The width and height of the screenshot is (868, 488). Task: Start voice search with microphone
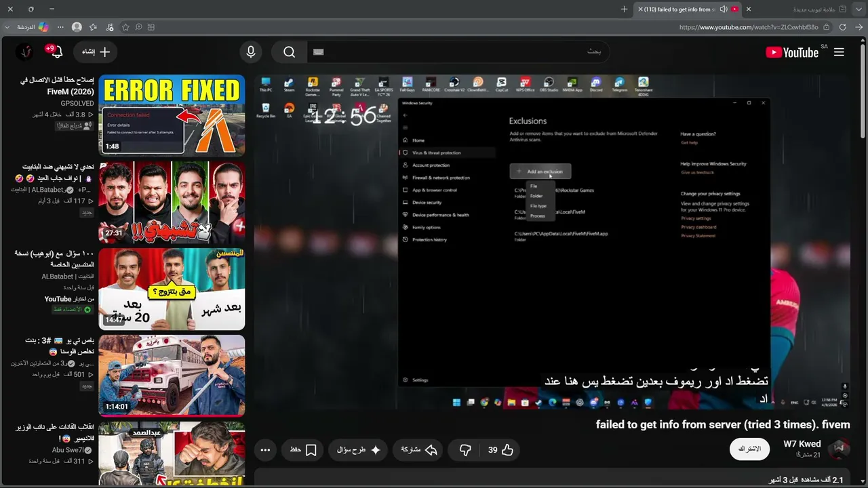pos(251,52)
